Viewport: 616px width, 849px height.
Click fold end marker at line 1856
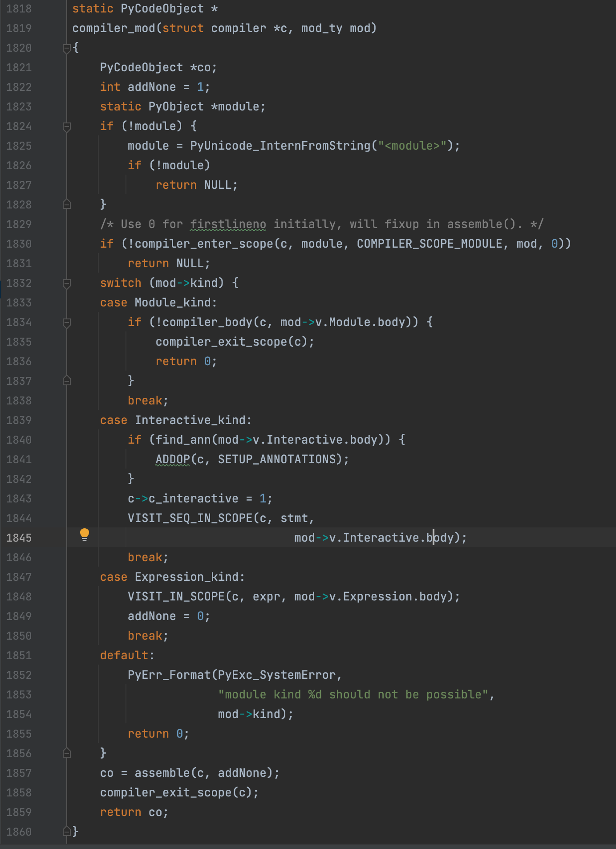[67, 753]
